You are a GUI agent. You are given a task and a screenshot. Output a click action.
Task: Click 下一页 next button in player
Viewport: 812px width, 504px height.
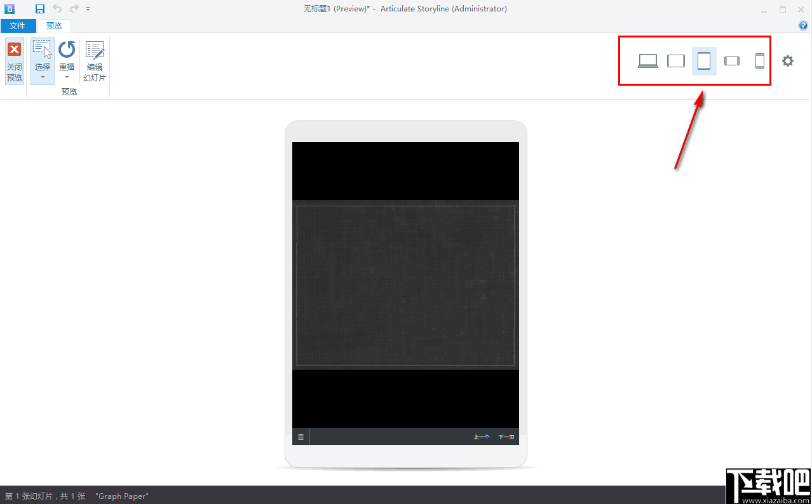point(506,437)
